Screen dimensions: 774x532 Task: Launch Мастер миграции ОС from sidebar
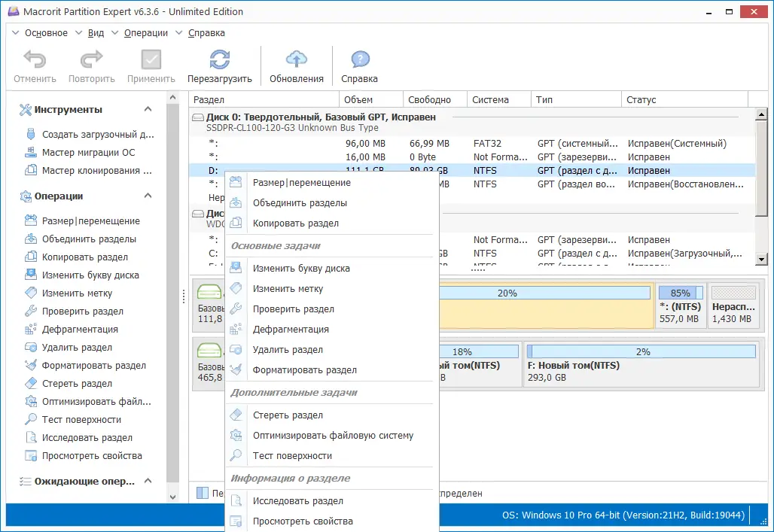click(89, 153)
